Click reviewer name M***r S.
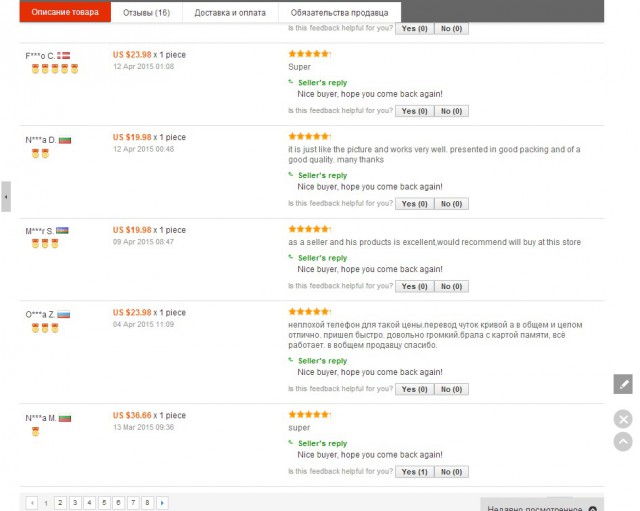The image size is (640, 511). (x=40, y=231)
